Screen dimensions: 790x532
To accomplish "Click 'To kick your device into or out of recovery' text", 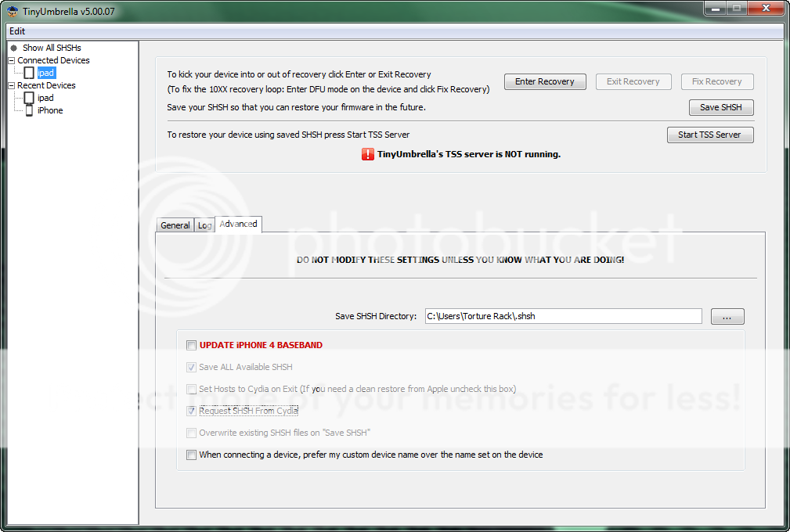I will [299, 74].
